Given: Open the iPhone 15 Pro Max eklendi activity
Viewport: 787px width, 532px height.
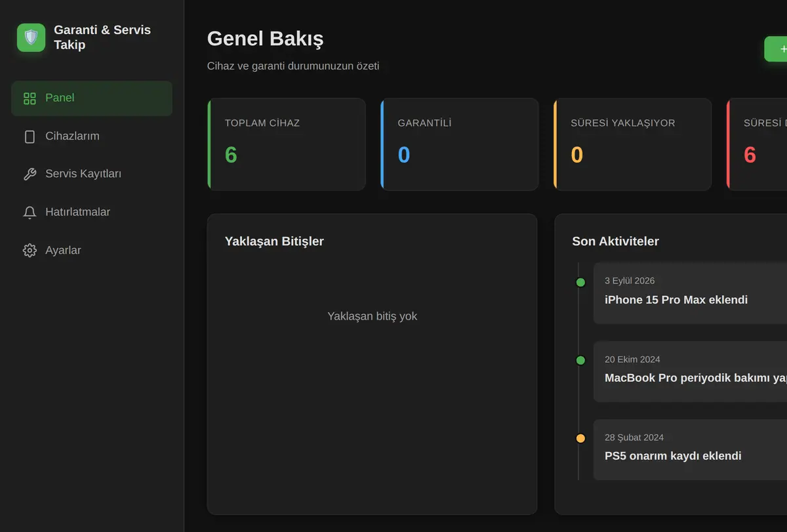Looking at the screenshot, I should pos(690,293).
